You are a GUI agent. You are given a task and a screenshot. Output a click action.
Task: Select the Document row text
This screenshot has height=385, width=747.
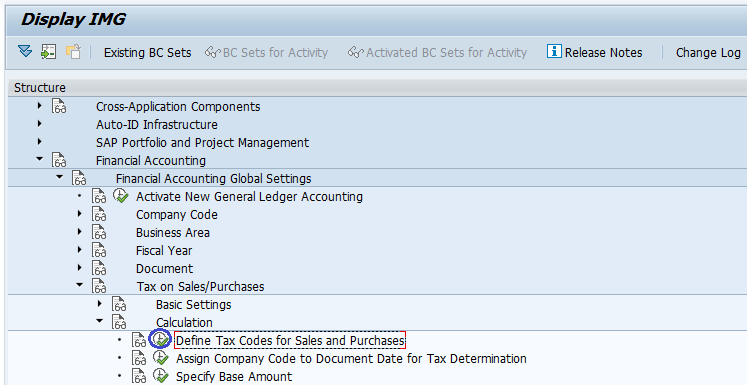click(164, 269)
